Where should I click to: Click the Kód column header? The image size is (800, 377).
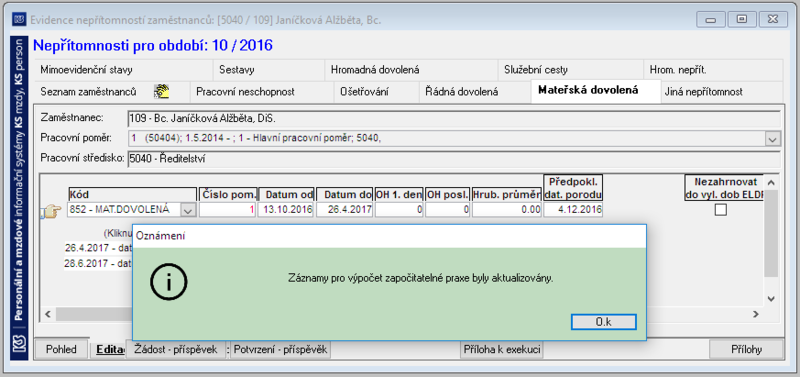(x=133, y=194)
